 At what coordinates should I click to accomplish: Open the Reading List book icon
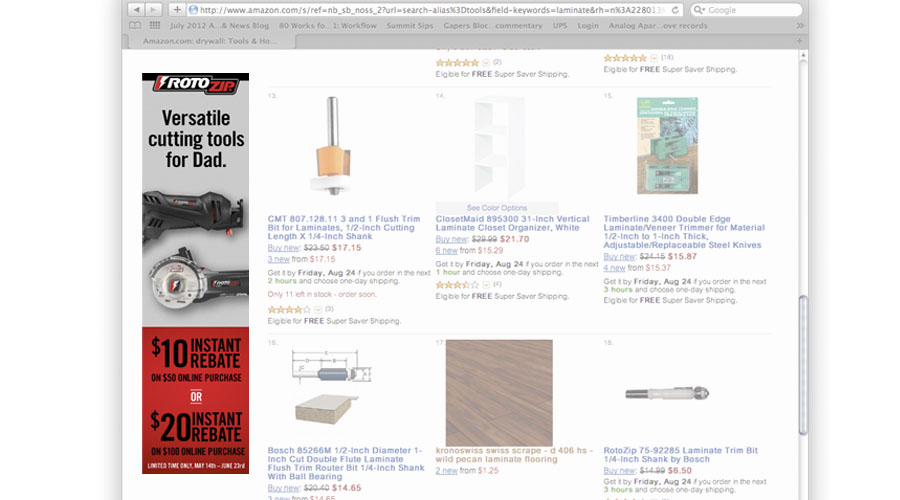(x=135, y=26)
